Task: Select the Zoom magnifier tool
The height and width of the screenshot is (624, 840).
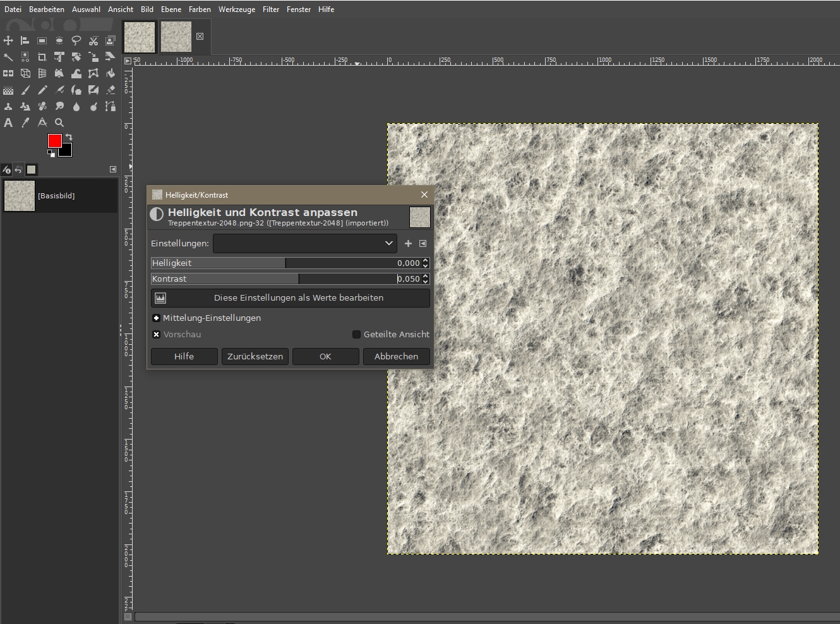Action: [59, 123]
